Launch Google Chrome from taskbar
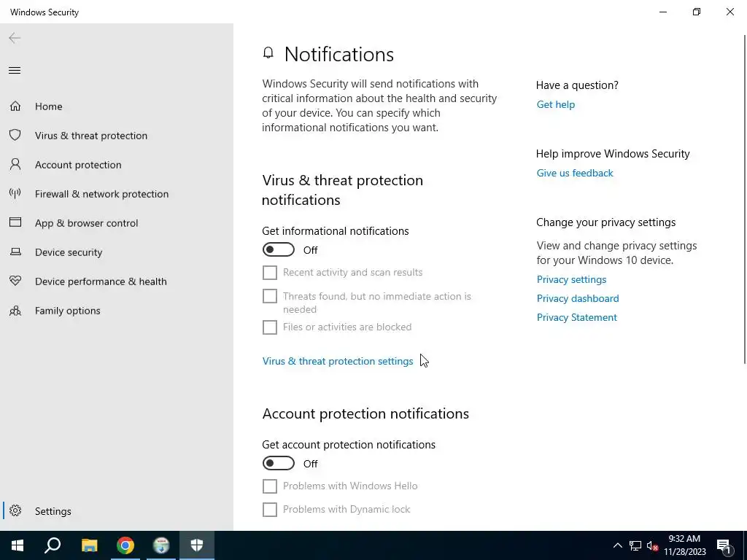This screenshot has width=747, height=560. coord(125,545)
